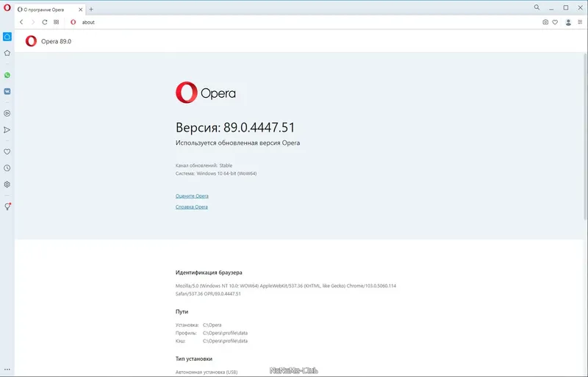This screenshot has width=588, height=377.
Task: Open WhatsApp in sidebar
Action: tap(7, 75)
